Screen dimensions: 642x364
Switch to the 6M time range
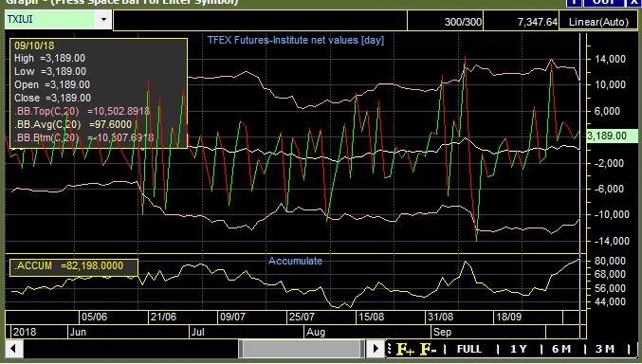point(561,349)
